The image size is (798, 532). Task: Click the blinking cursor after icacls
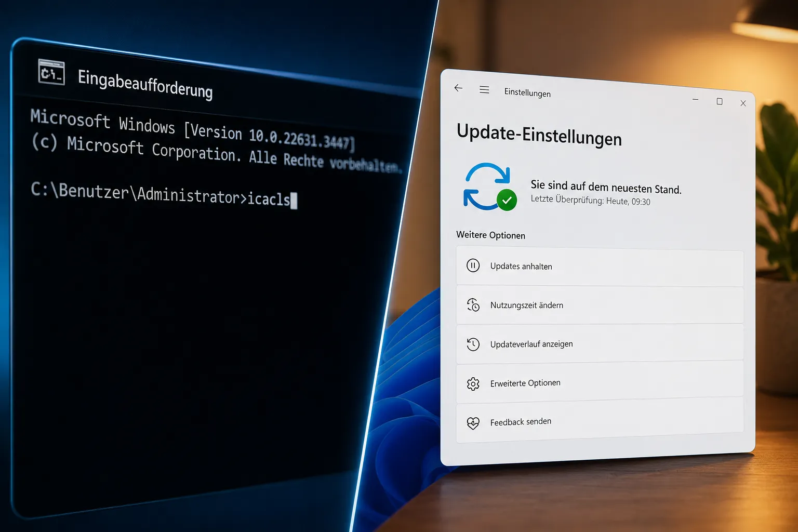(294, 201)
